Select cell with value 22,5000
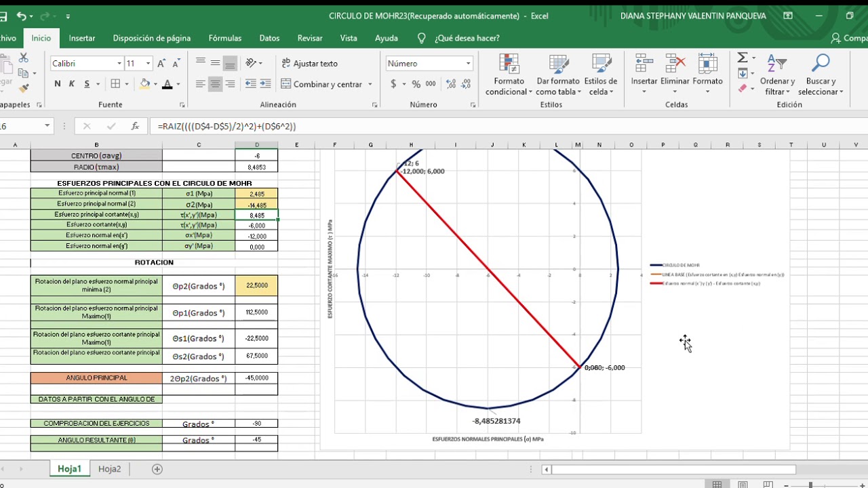This screenshot has height=488, width=868. [256, 285]
